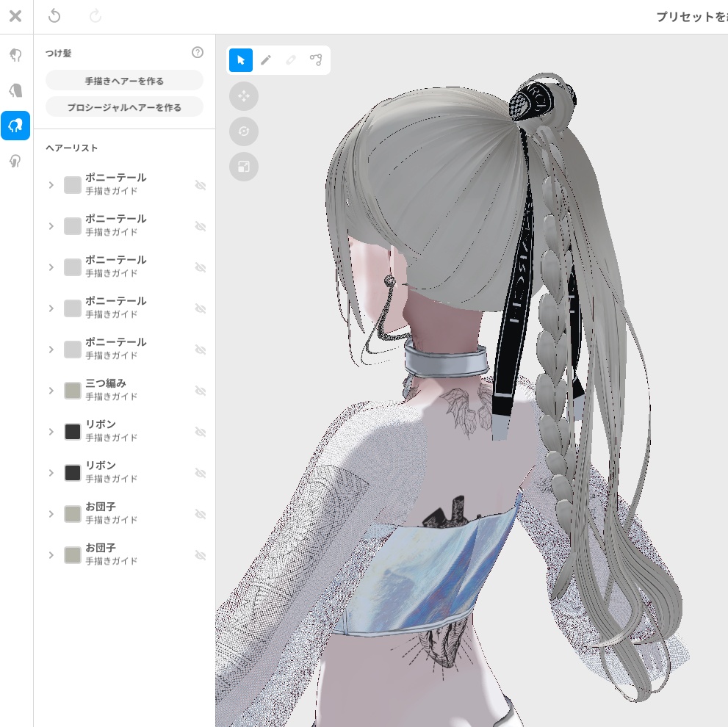Show the 三つ編み hair group
The image size is (728, 727).
pos(201,391)
